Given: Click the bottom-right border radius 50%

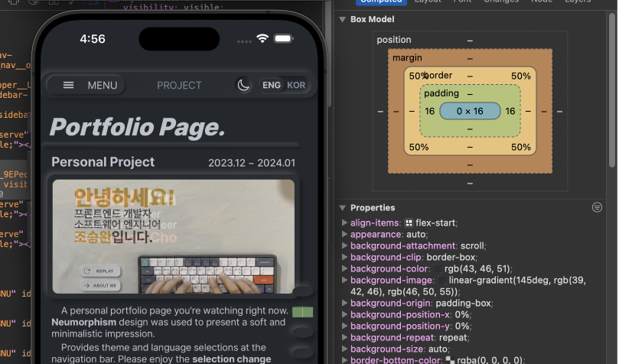Looking at the screenshot, I should coord(521,147).
